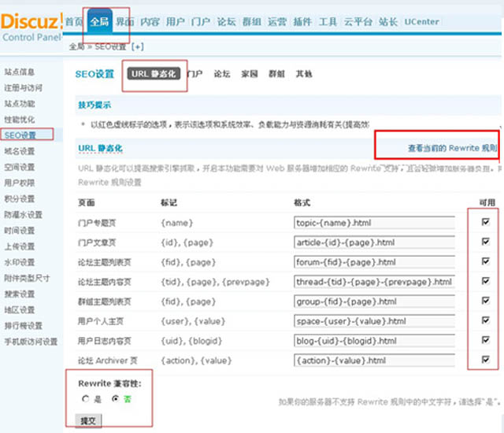The image size is (504, 433).
Task: Click 查看当前的 Rewrite 规则 link
Action: pyautogui.click(x=453, y=148)
